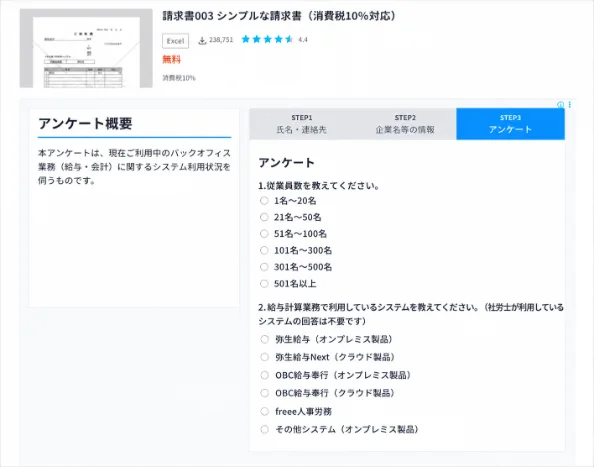Click the 無料 price label
The height and width of the screenshot is (467, 594).
[x=172, y=59]
